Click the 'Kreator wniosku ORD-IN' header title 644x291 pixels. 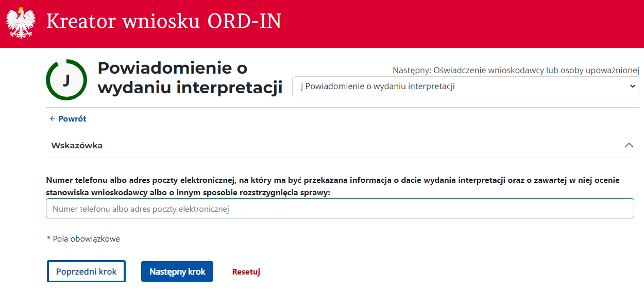(164, 22)
